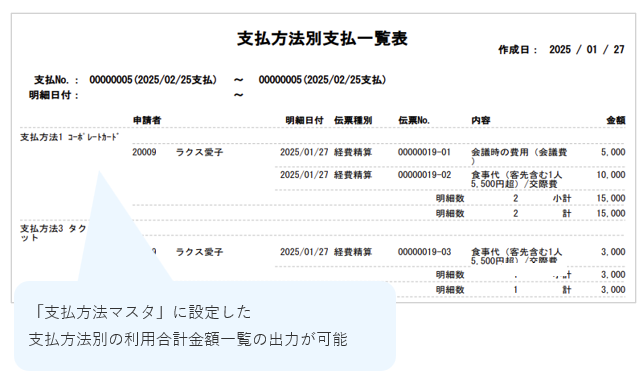Select the 作成日 label
Image resolution: width=643 pixels, height=382 pixels.
pos(518,50)
